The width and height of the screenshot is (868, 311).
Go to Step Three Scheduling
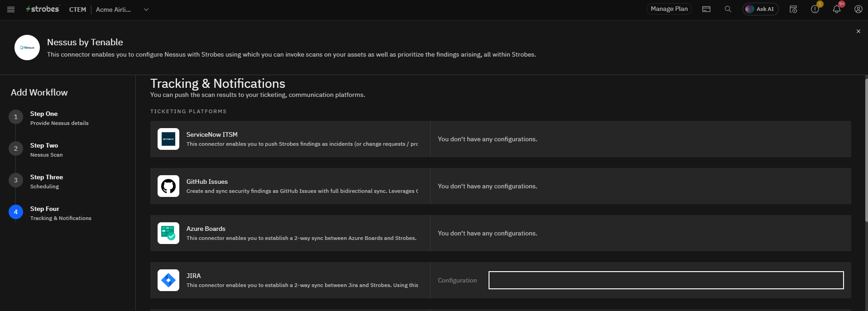tap(46, 182)
